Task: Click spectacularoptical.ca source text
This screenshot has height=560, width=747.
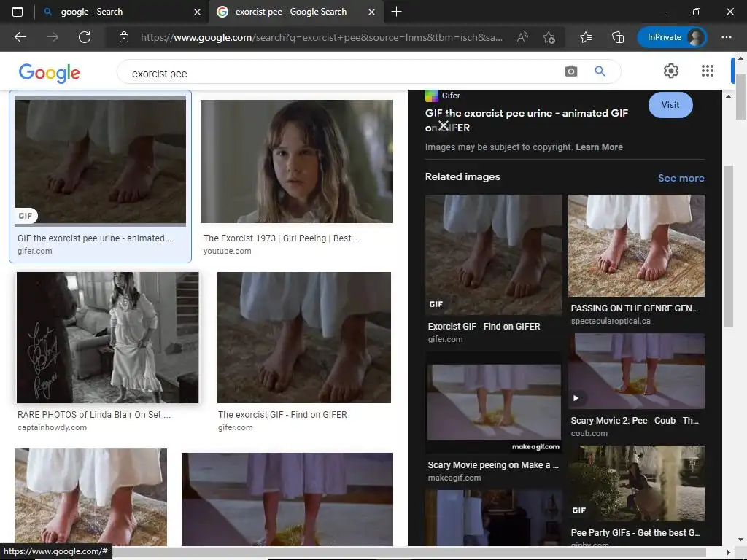Action: (x=611, y=321)
